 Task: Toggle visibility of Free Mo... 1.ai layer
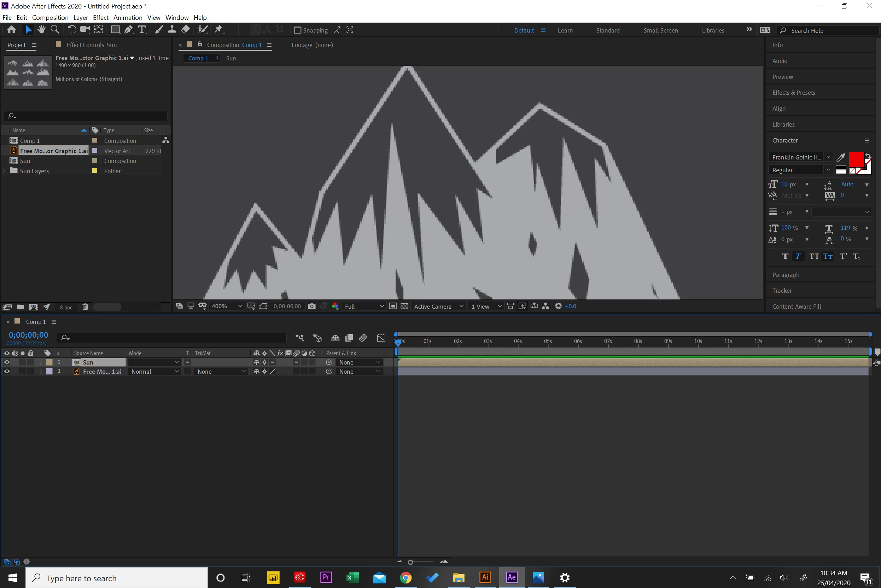click(x=7, y=371)
